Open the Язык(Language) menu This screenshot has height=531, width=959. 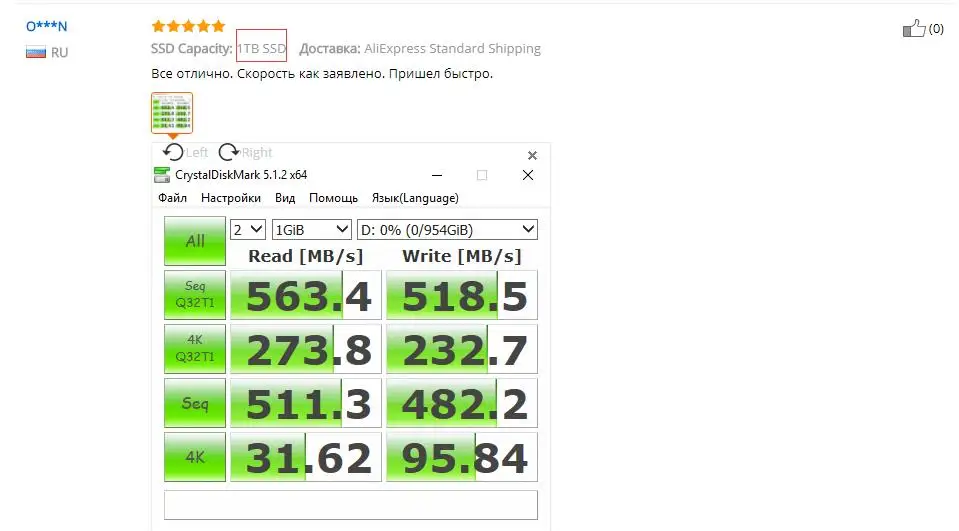tap(415, 198)
